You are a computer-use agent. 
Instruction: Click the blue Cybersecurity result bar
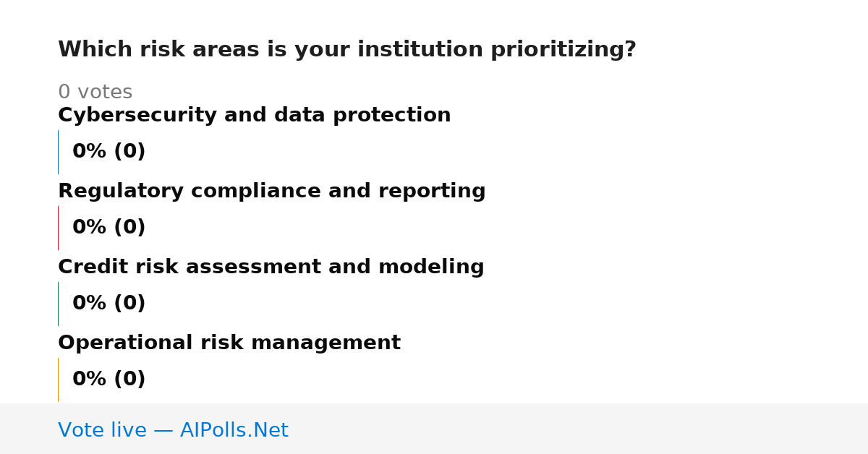coord(58,152)
